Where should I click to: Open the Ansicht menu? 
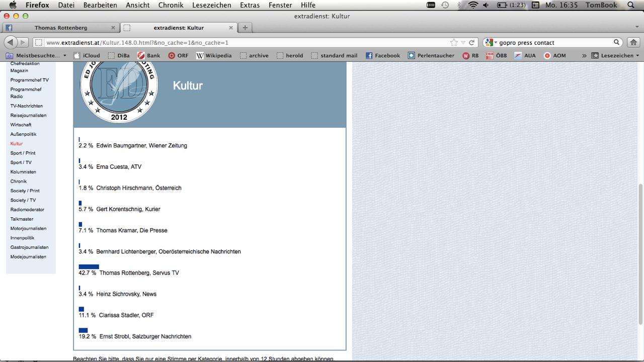point(138,5)
